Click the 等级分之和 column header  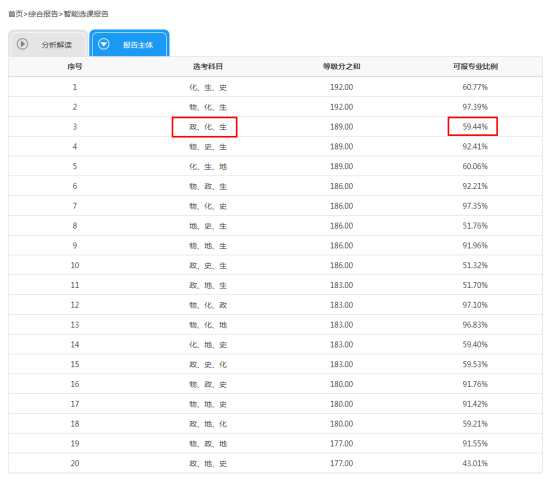tap(341, 66)
